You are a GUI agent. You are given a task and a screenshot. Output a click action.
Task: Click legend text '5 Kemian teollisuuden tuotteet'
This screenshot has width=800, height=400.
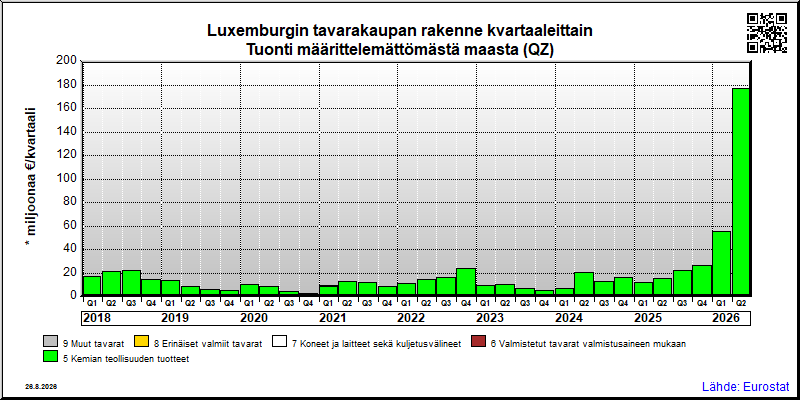[x=126, y=359]
